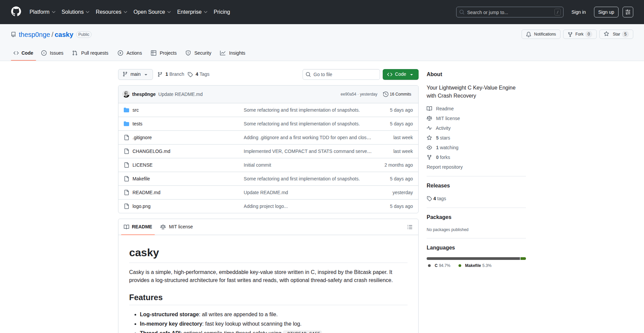Click the tags icon beside 4 Tags
644x333 pixels.
[x=190, y=74]
